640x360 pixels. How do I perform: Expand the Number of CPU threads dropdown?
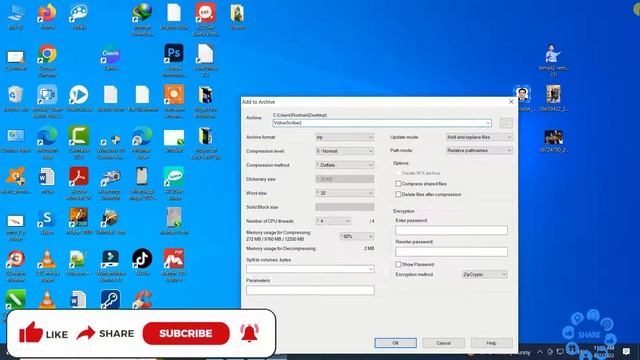tap(333, 221)
